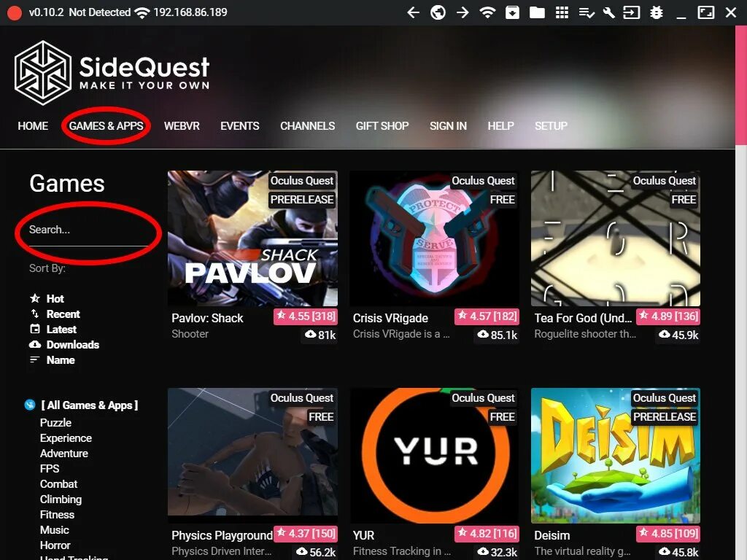Click the back arrow in top toolbar

(413, 12)
